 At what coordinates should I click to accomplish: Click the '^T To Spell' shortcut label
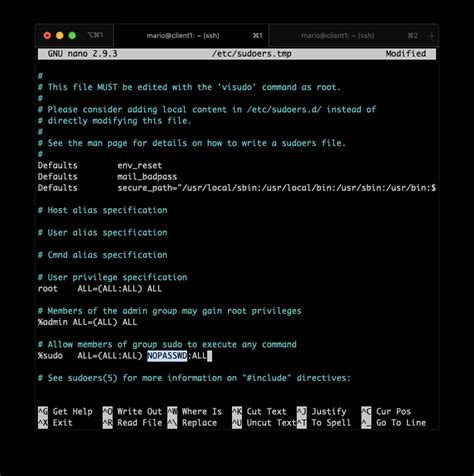coord(324,423)
